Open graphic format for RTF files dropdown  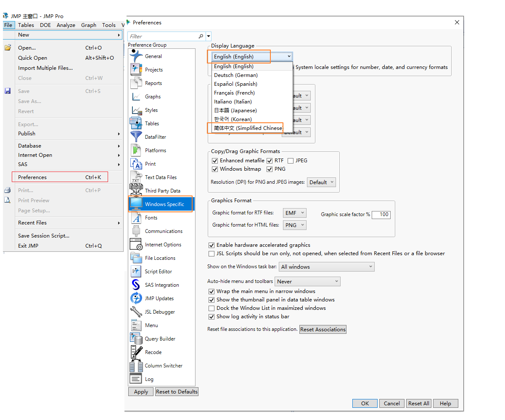(x=294, y=213)
